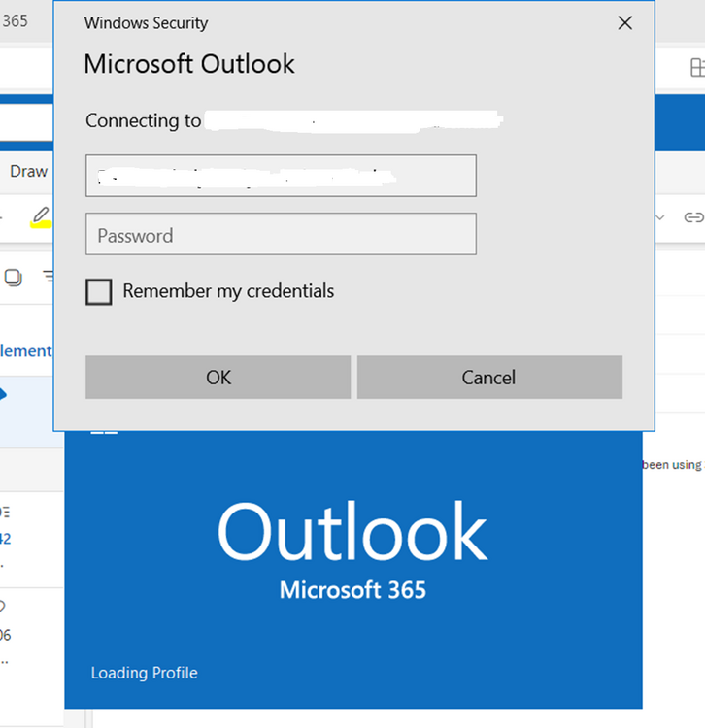The height and width of the screenshot is (728, 705).
Task: Open the Draw tab in background window
Action: click(28, 171)
